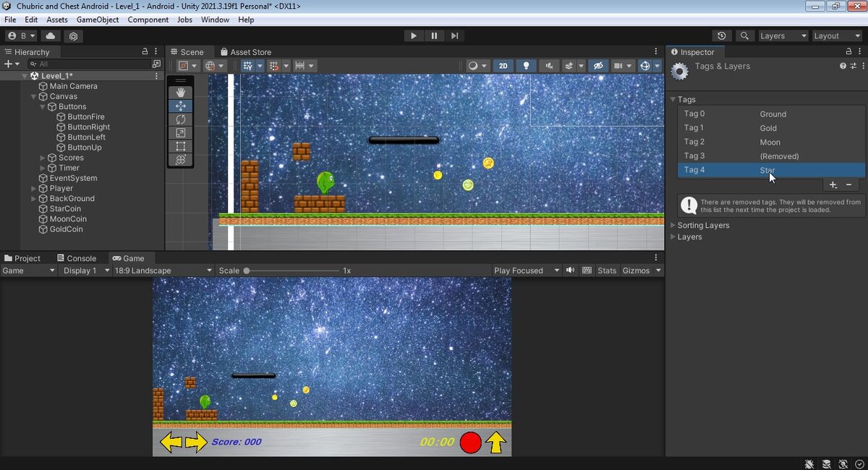Open the Layers dropdown
Viewport: 868px width, 470px height.
pos(783,35)
